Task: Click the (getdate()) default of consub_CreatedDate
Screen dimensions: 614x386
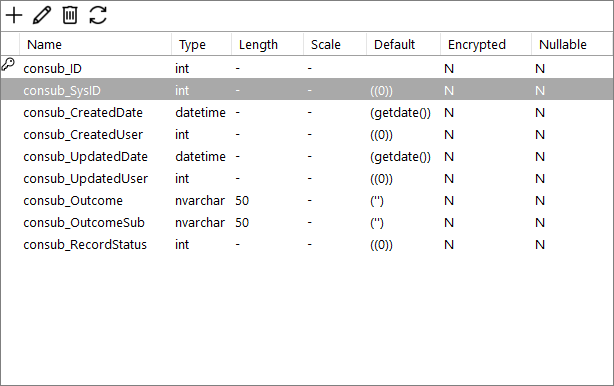Action: click(x=400, y=113)
